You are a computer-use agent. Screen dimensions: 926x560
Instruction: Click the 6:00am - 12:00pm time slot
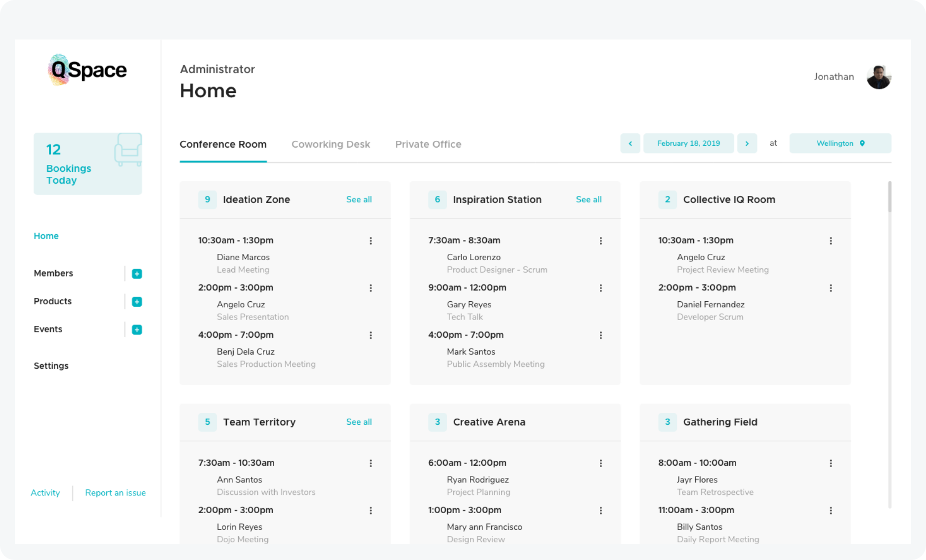pyautogui.click(x=467, y=463)
